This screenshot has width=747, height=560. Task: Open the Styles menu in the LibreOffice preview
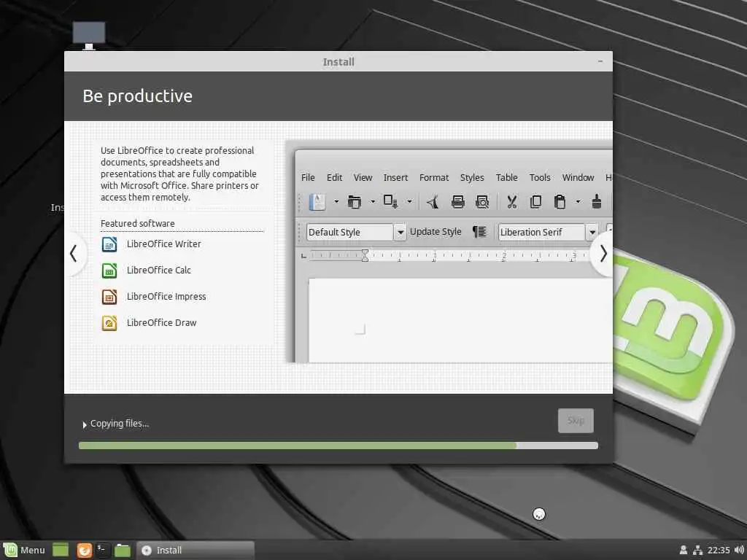pos(472,178)
